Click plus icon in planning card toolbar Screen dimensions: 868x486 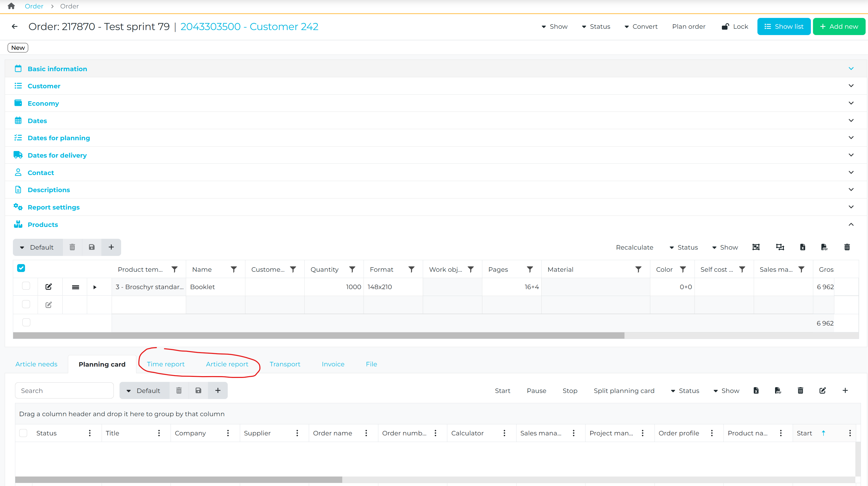click(845, 391)
